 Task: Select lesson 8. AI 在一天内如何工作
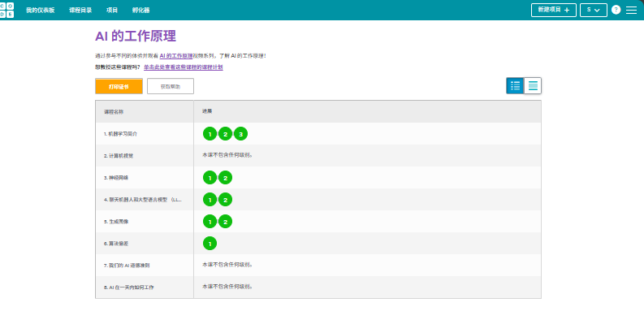pyautogui.click(x=129, y=288)
